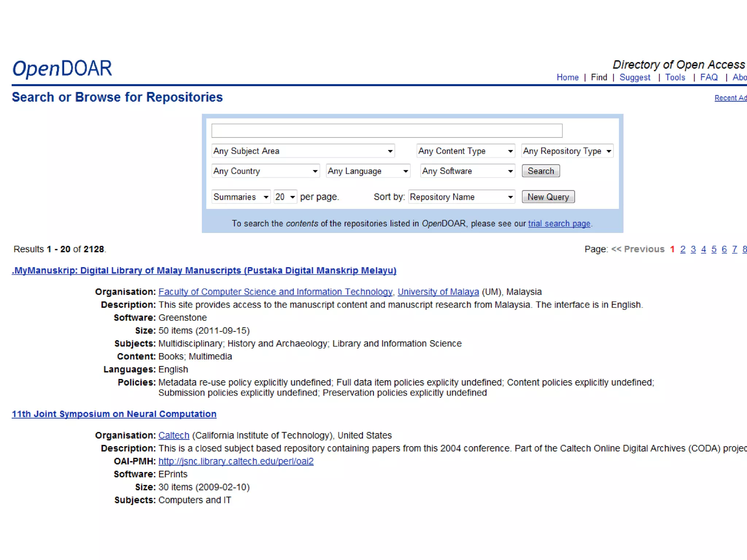This screenshot has width=747, height=560.
Task: Open the Any Subject Area dropdown
Action: (x=303, y=151)
